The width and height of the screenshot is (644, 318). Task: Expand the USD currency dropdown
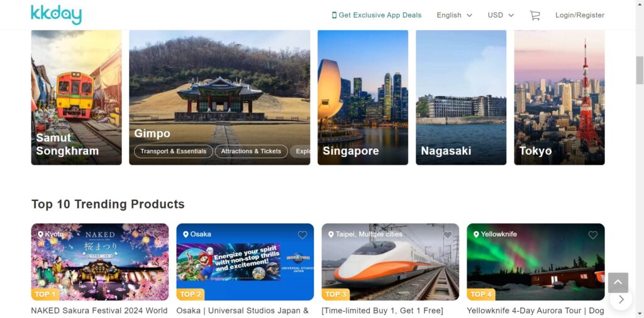(x=501, y=15)
